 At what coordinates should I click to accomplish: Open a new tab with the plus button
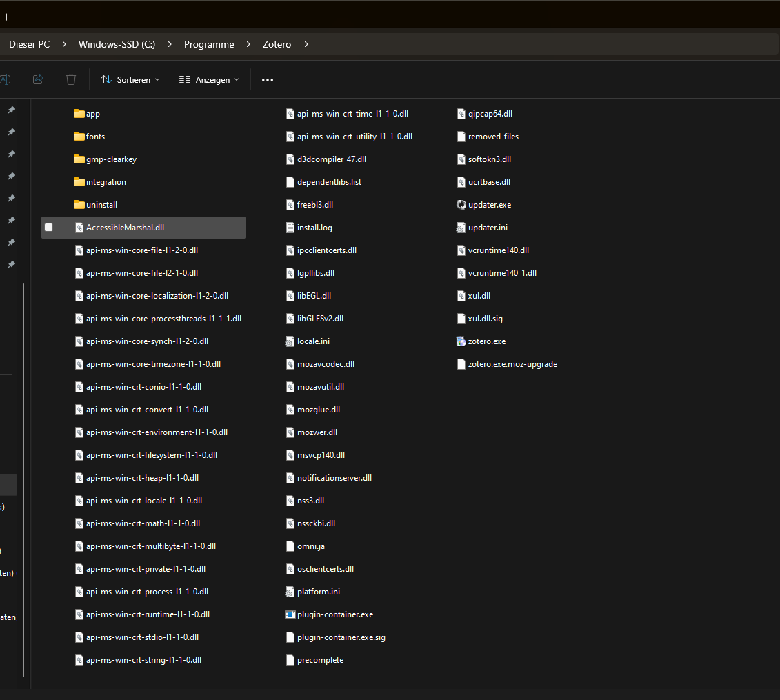click(x=6, y=17)
